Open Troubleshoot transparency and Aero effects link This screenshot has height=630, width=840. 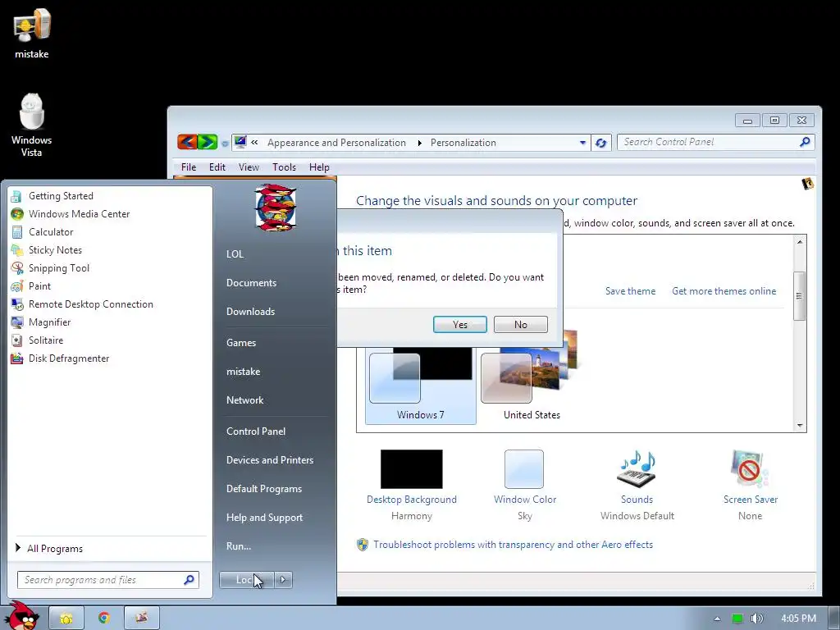coord(513,545)
